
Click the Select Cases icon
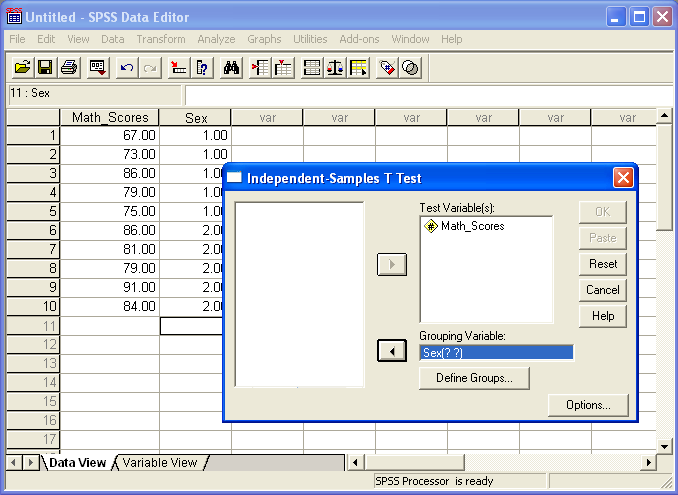358,68
